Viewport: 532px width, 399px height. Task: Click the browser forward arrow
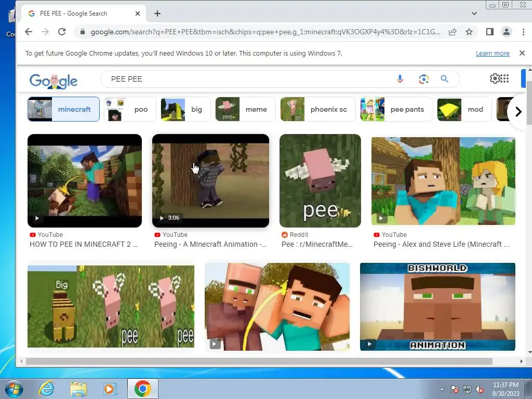point(45,32)
